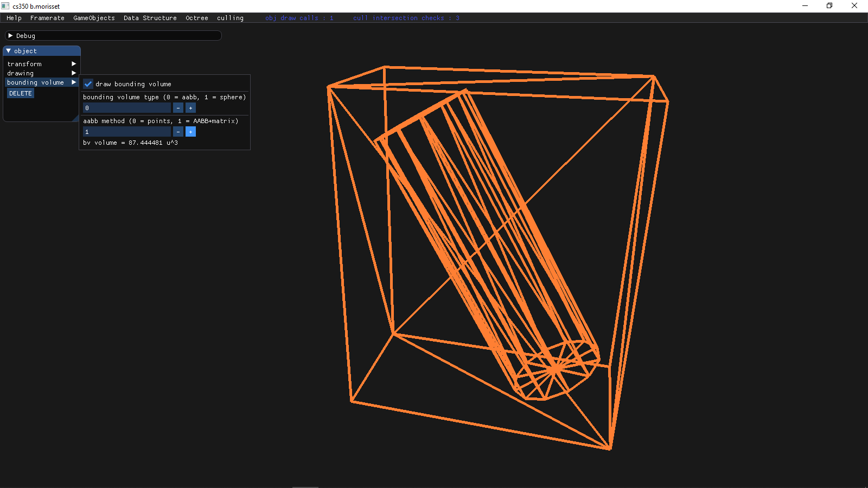Click the bounding volume type input field
Viewport: 868px width, 488px height.
126,108
